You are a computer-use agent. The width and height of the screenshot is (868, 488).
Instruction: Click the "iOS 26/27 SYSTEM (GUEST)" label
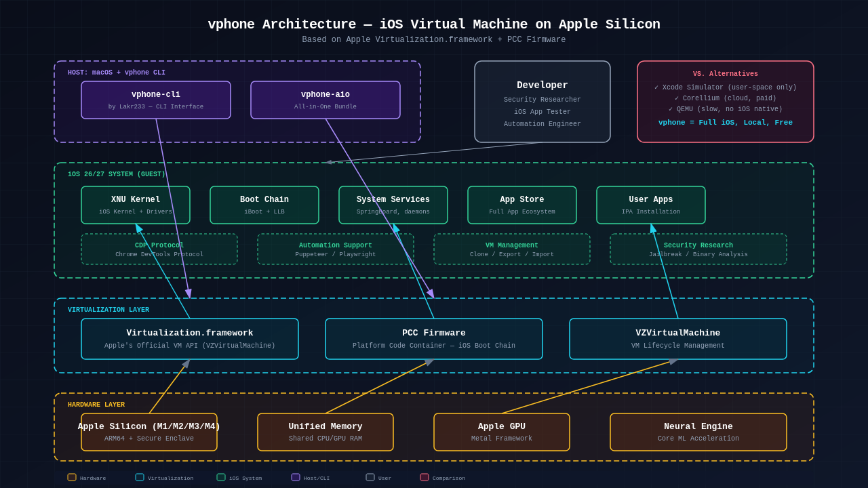(117, 174)
